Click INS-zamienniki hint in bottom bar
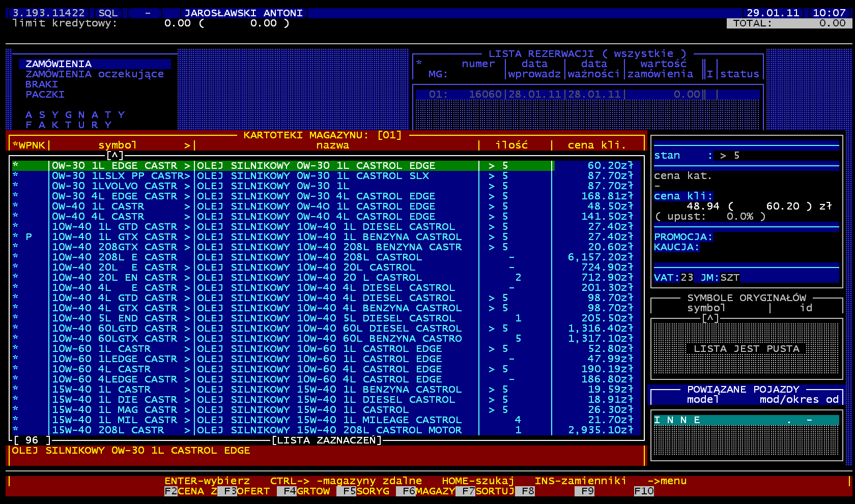The width and height of the screenshot is (855, 504). point(581,481)
